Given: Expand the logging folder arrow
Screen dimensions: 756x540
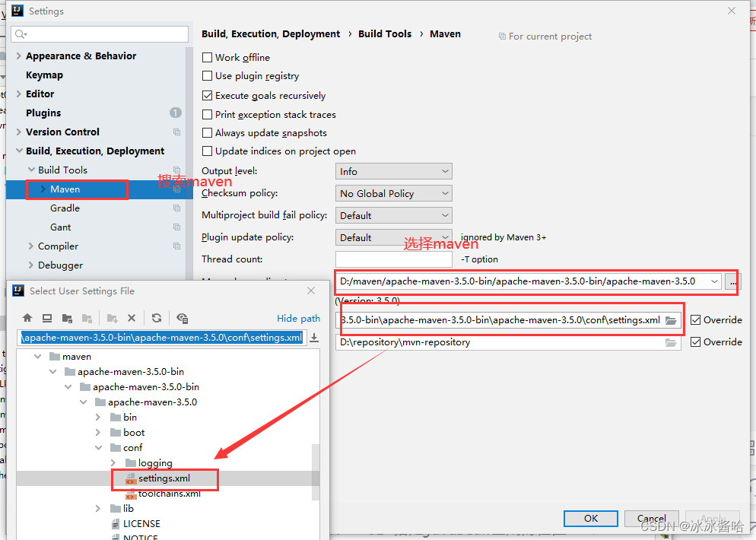Looking at the screenshot, I should 113,463.
